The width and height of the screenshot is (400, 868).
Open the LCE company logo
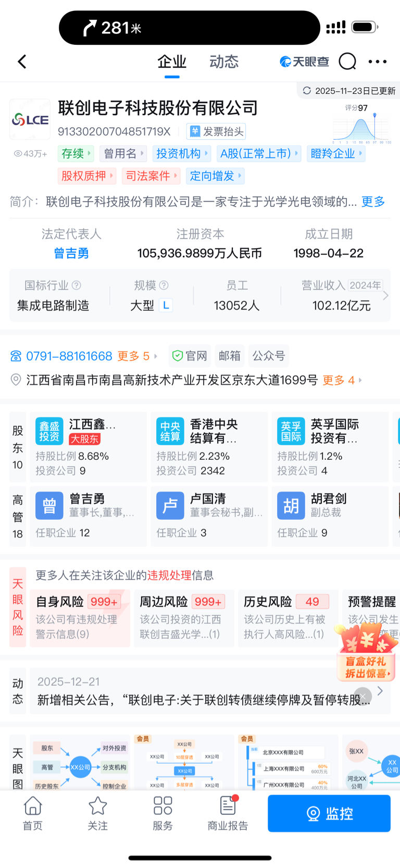[x=30, y=119]
